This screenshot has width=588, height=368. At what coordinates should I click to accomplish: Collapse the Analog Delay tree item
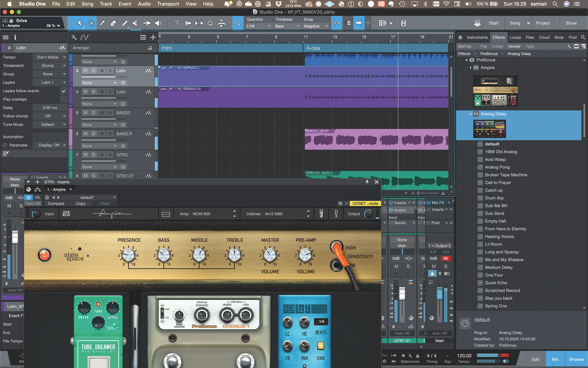coord(470,114)
